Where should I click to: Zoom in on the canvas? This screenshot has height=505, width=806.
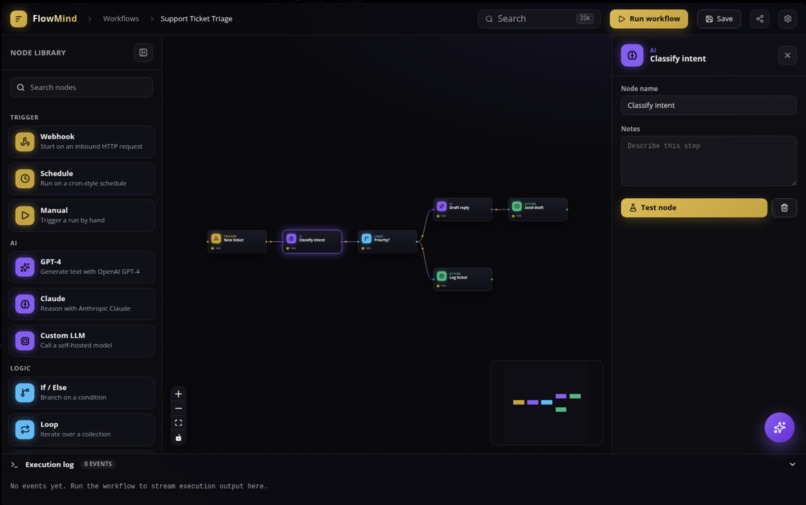tap(178, 394)
